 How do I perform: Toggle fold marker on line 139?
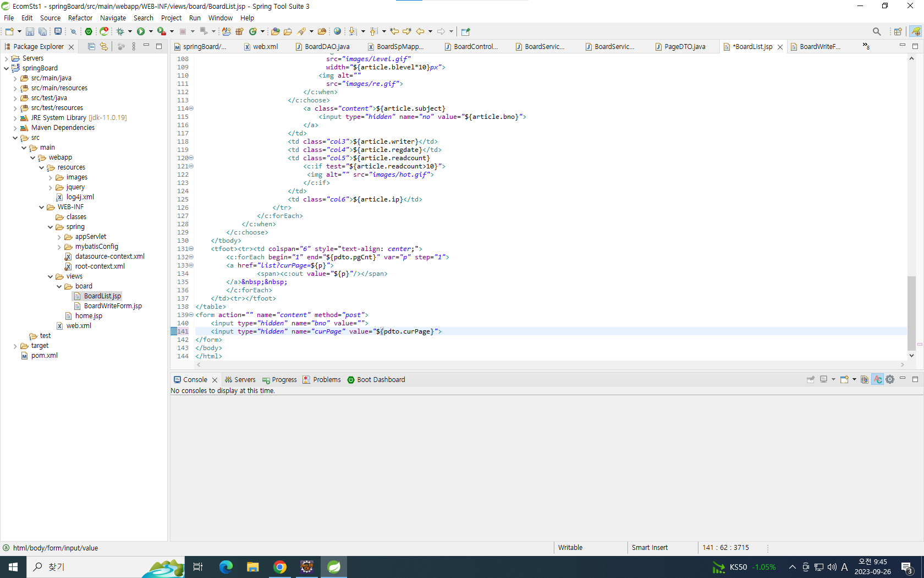pyautogui.click(x=191, y=315)
